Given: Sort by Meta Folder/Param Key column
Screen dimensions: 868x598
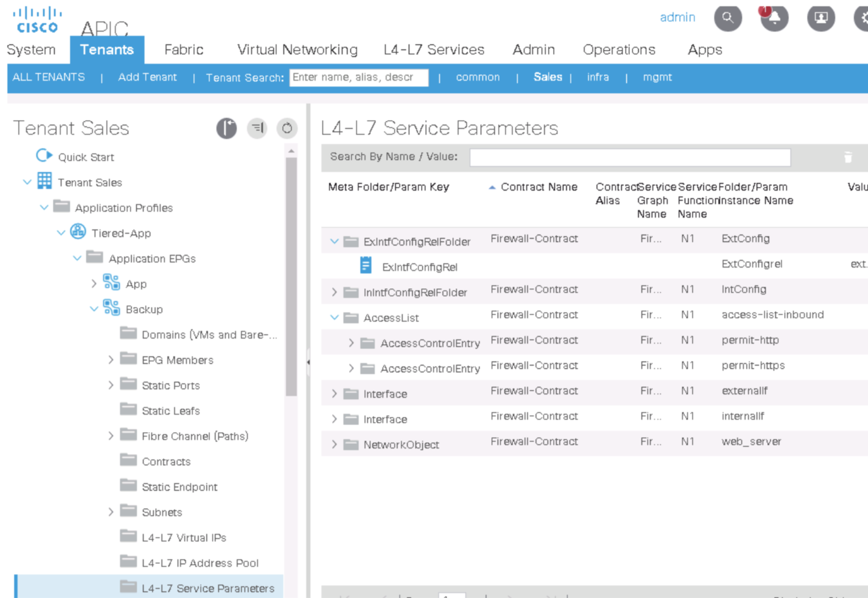Looking at the screenshot, I should pos(389,187).
